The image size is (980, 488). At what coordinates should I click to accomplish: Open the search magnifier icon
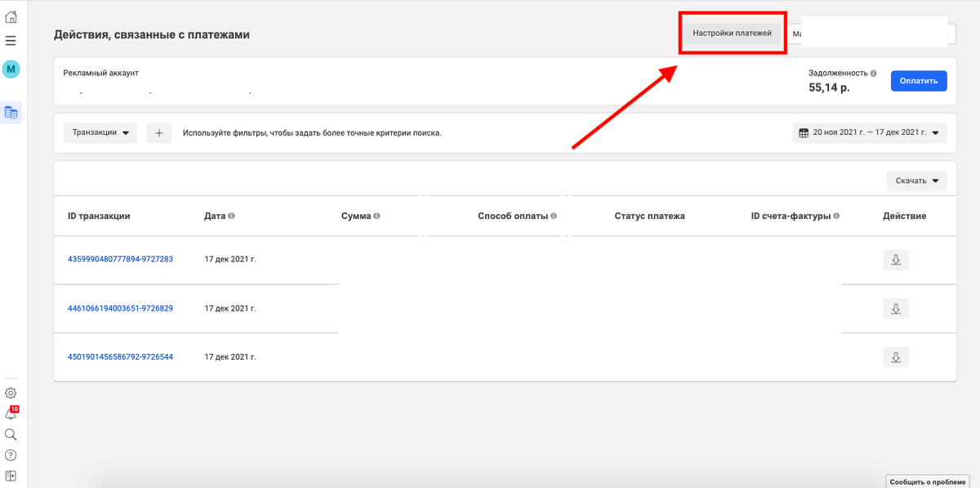click(x=11, y=435)
